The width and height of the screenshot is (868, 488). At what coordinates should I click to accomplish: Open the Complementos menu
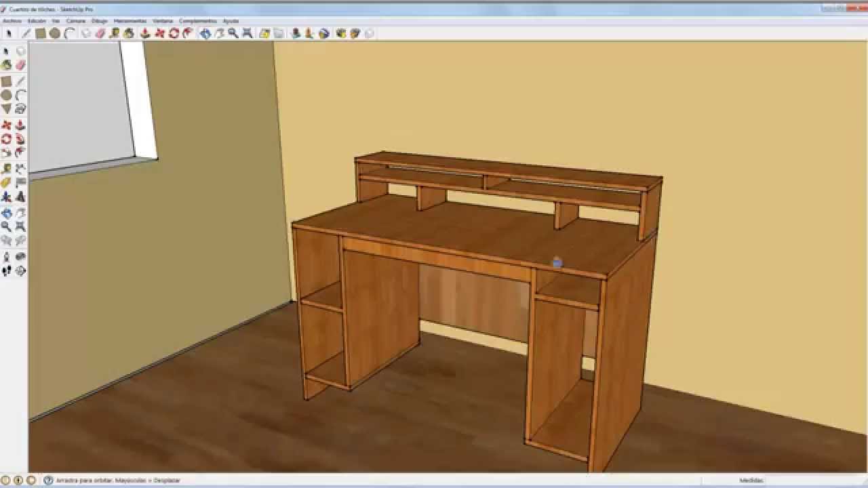198,21
